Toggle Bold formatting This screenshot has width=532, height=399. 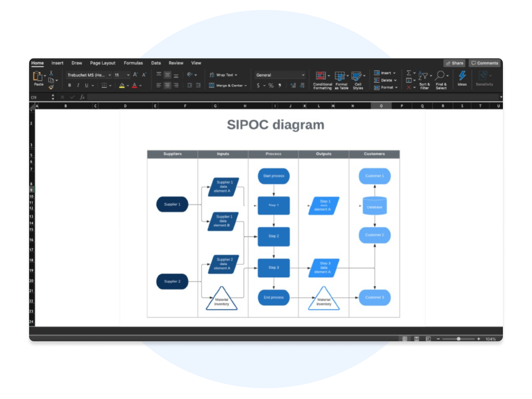click(x=69, y=86)
